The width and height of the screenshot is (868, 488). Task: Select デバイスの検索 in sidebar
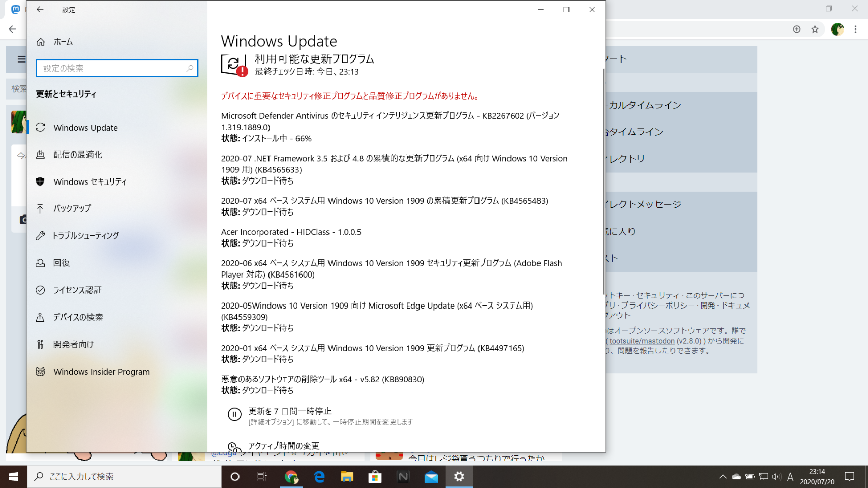point(117,317)
